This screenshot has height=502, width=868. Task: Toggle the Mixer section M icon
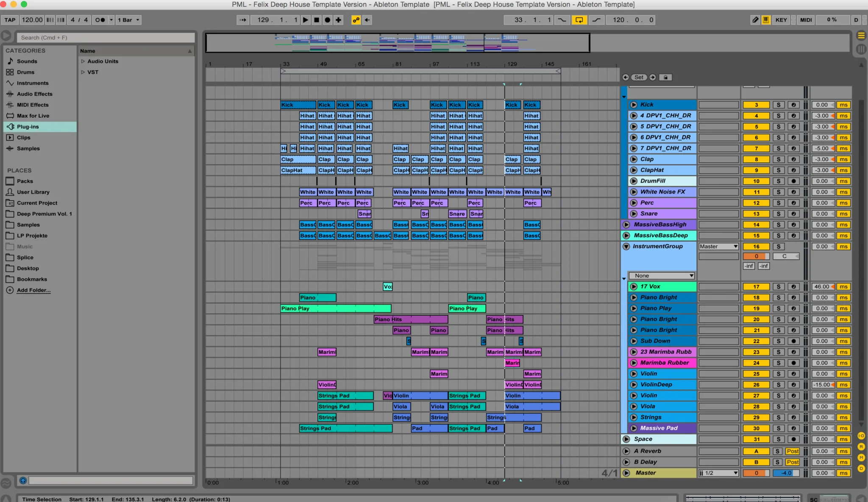coord(861,458)
